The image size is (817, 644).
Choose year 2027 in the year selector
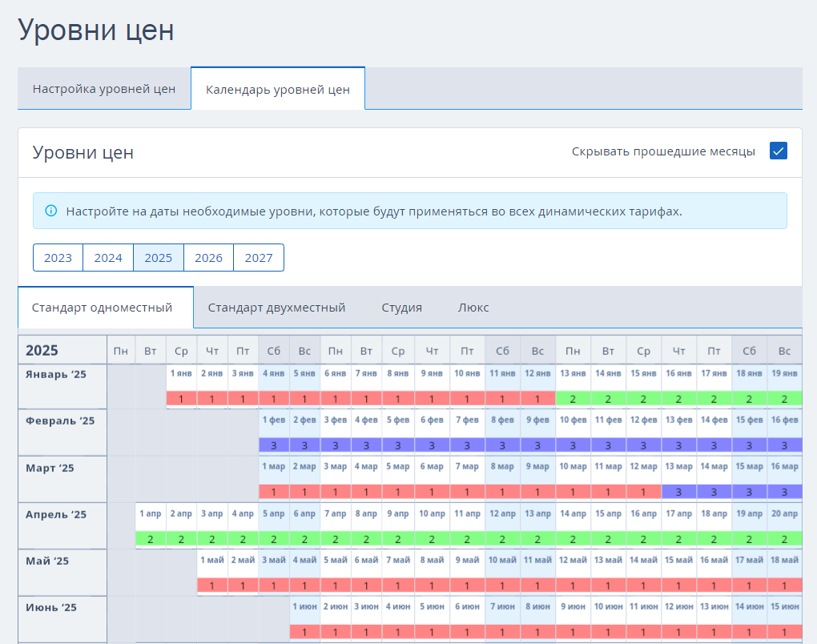pos(259,258)
